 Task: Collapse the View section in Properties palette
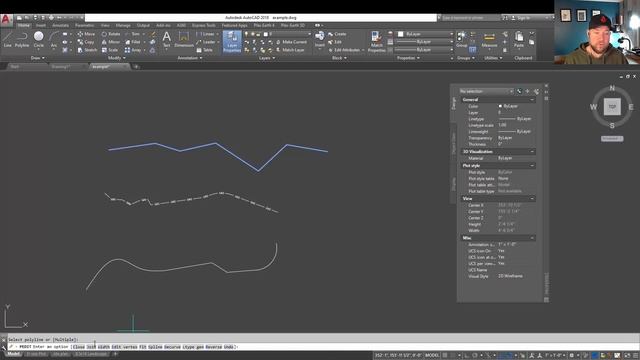tap(532, 198)
